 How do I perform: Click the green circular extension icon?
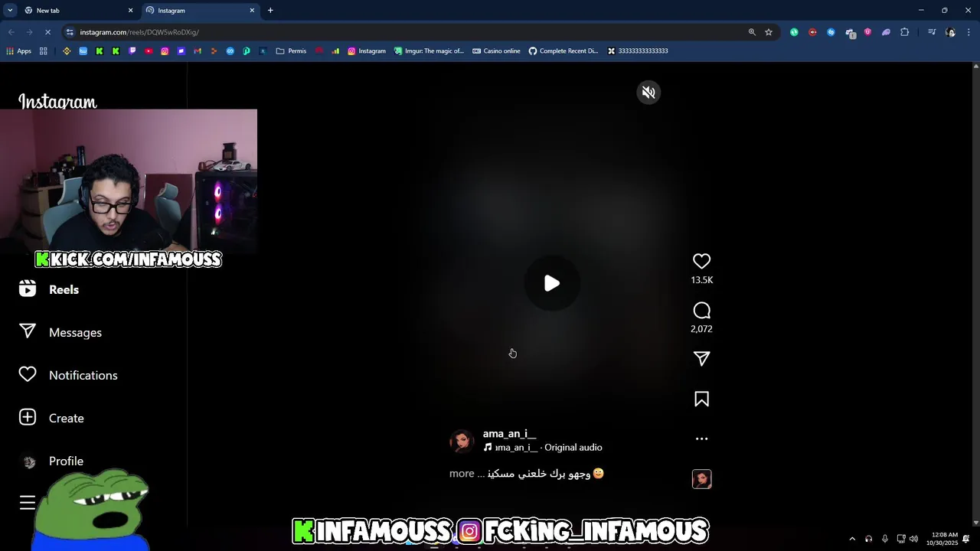[x=794, y=32]
